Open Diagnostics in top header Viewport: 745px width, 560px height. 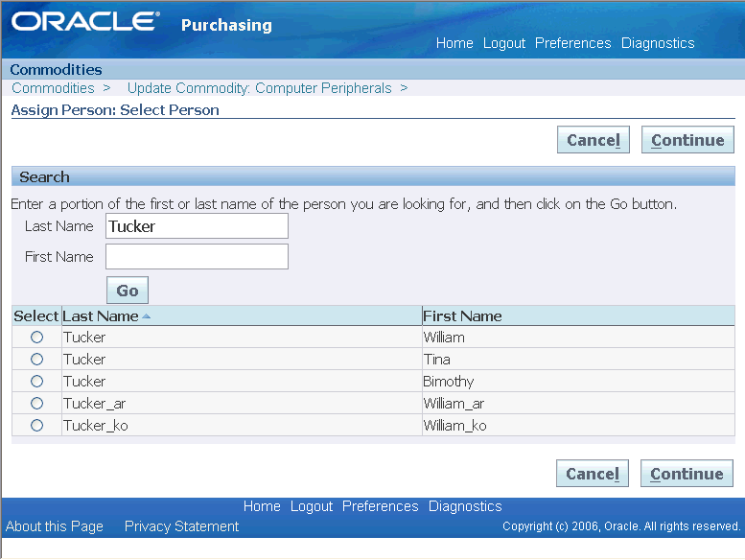[x=658, y=43]
